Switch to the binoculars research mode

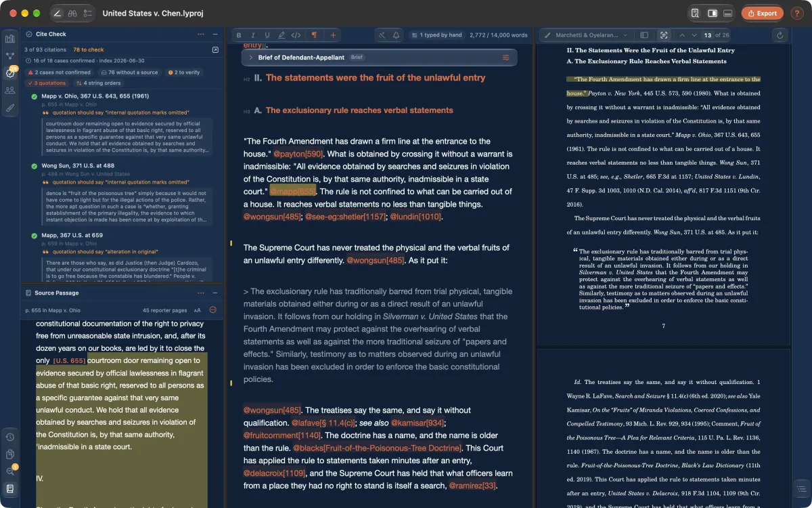click(x=72, y=13)
